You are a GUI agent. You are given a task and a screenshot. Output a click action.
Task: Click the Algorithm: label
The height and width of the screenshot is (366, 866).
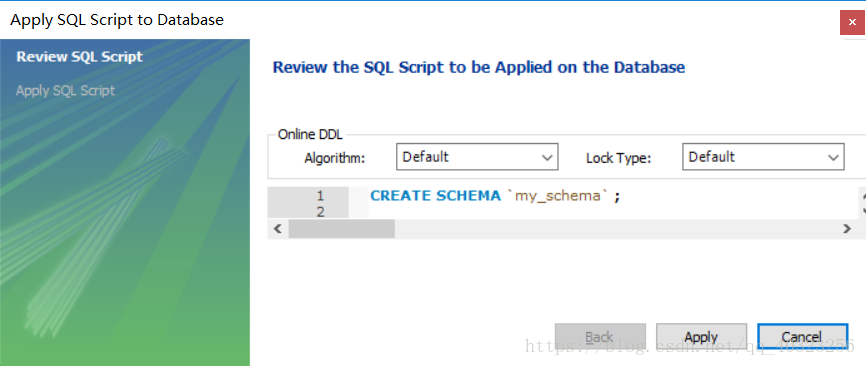(335, 158)
